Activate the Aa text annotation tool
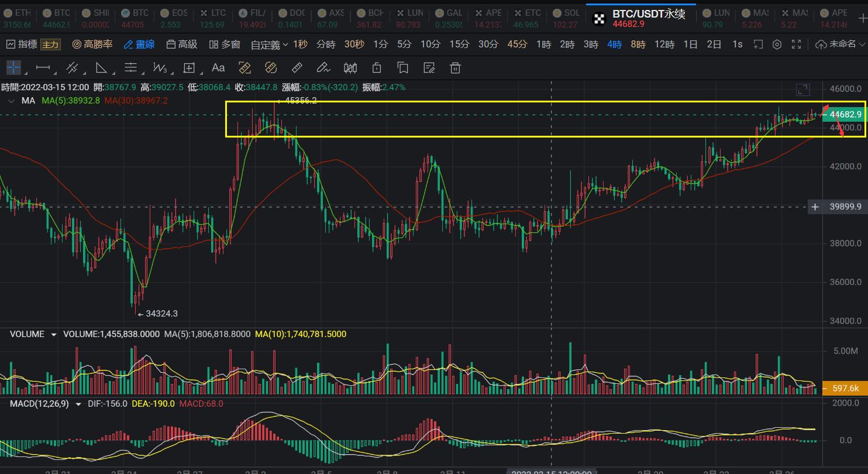This screenshot has width=868, height=474. coord(218,68)
